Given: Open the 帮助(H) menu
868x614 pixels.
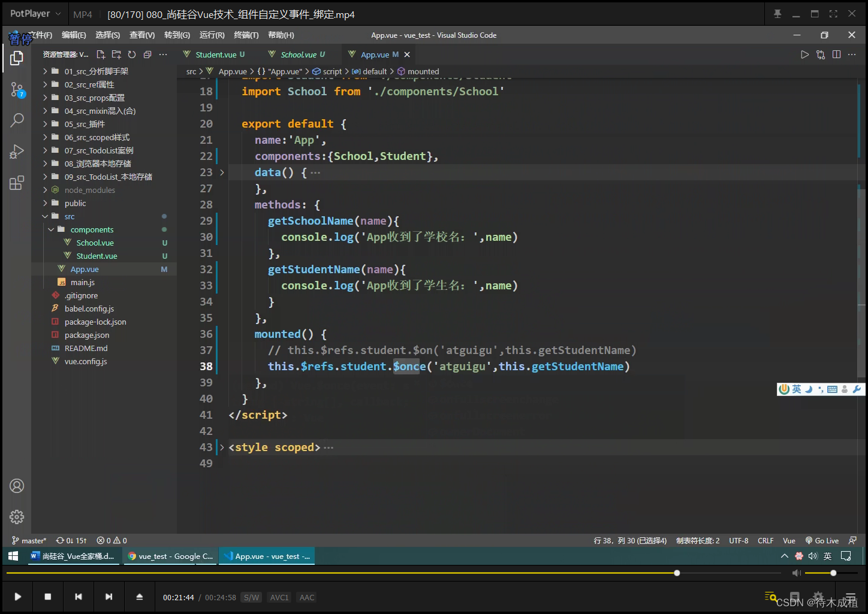Looking at the screenshot, I should click(x=281, y=35).
